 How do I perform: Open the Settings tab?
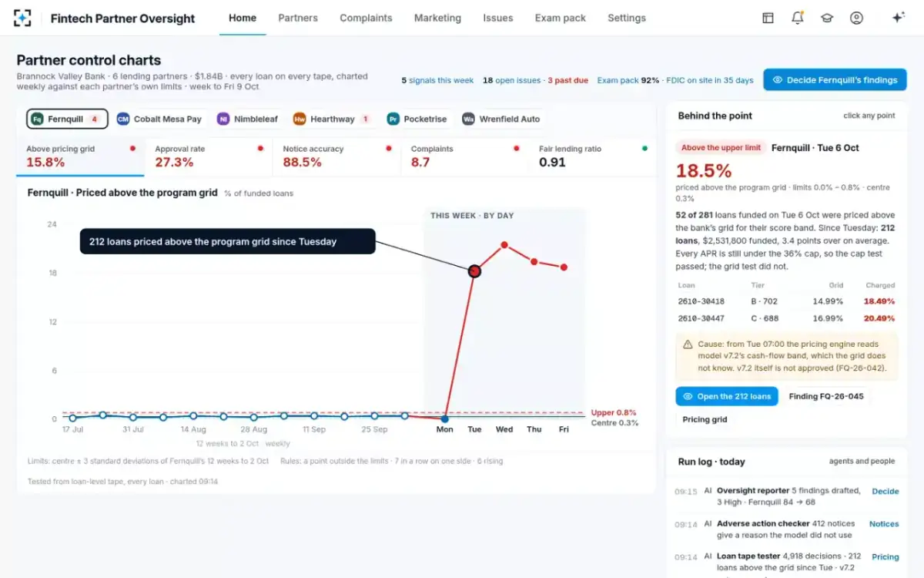[x=627, y=18]
